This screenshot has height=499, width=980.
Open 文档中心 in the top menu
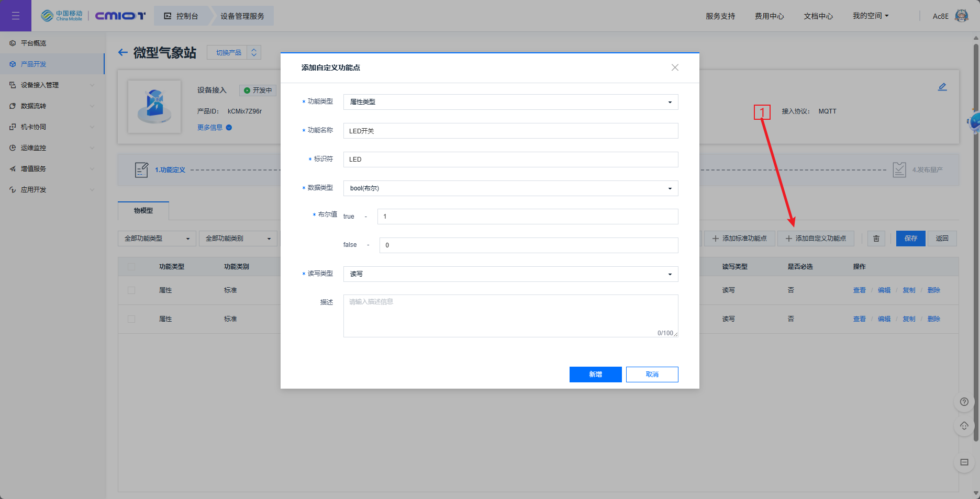tap(818, 16)
